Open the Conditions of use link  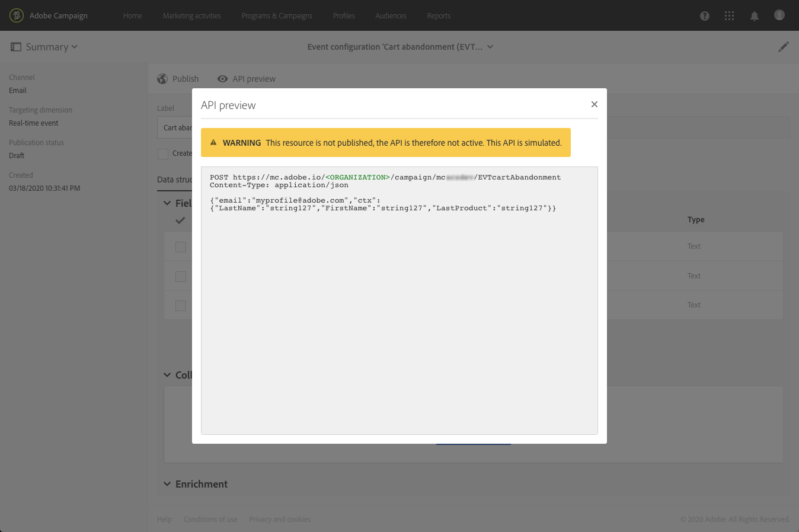click(x=210, y=520)
